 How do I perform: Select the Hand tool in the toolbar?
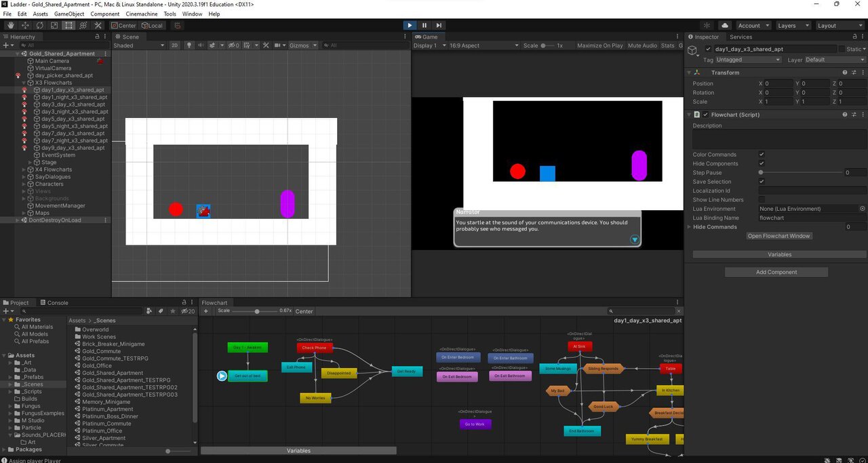click(11, 26)
